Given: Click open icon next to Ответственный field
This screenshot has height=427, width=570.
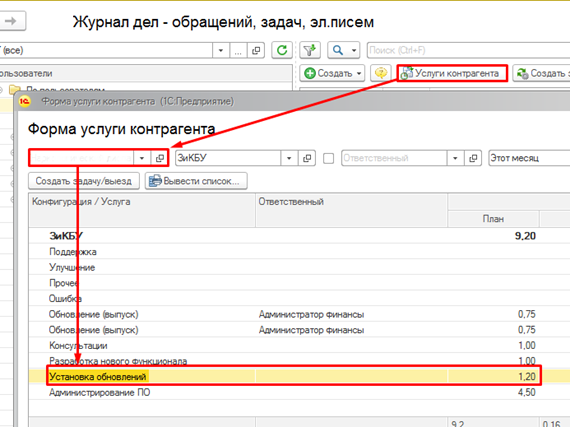Looking at the screenshot, I should (473, 158).
